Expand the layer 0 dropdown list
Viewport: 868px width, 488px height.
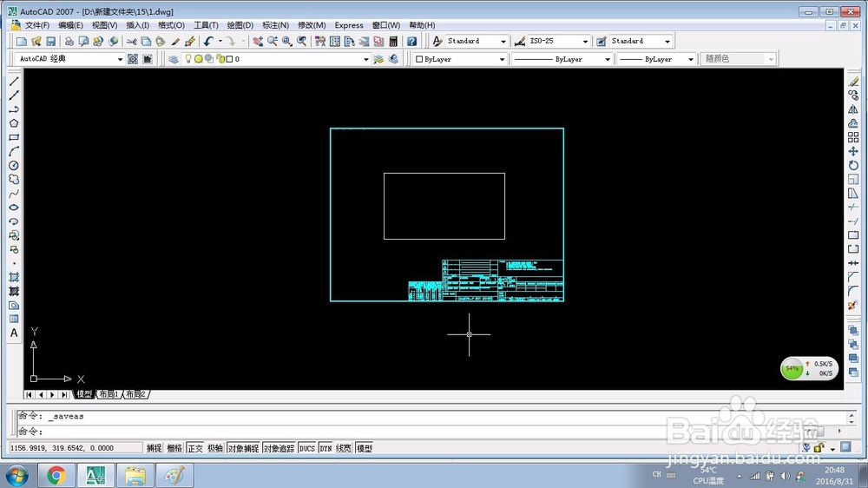pos(366,59)
